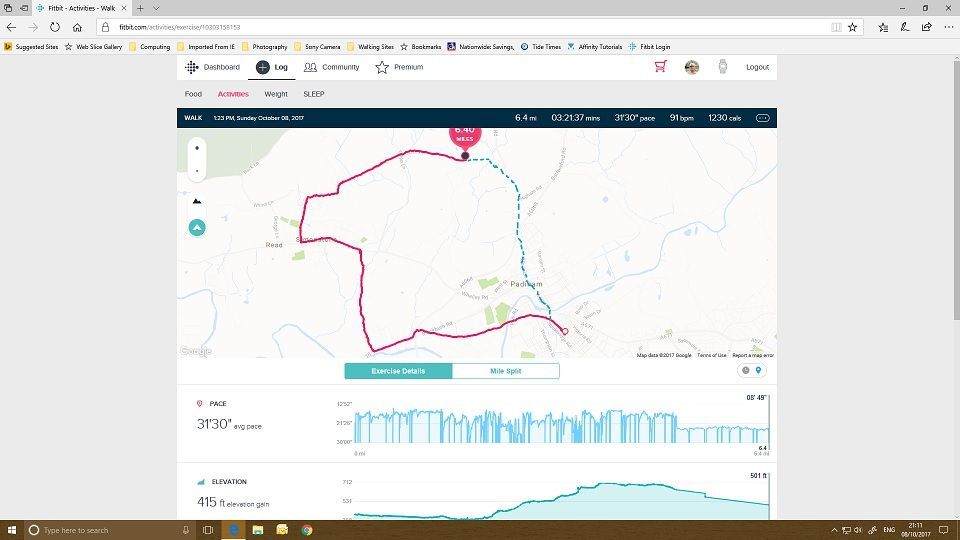This screenshot has height=540, width=960.
Task: Open Edge settings and more menu
Action: tap(948, 27)
